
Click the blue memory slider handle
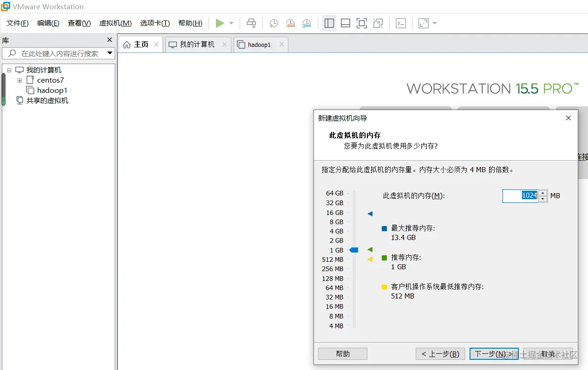click(x=354, y=250)
